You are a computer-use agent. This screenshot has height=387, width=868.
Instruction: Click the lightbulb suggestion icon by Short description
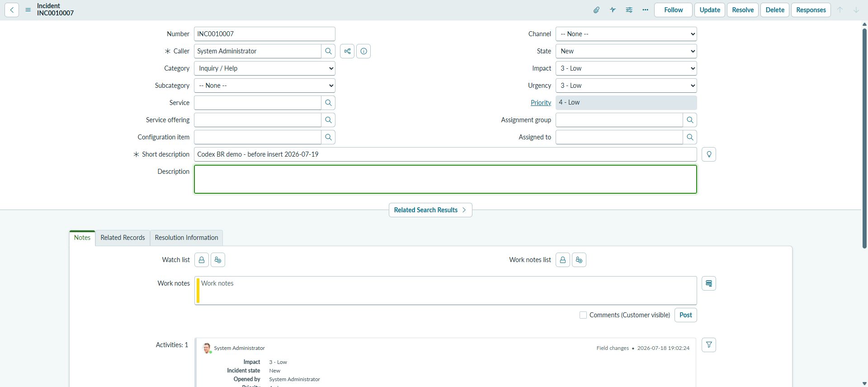[x=709, y=154]
